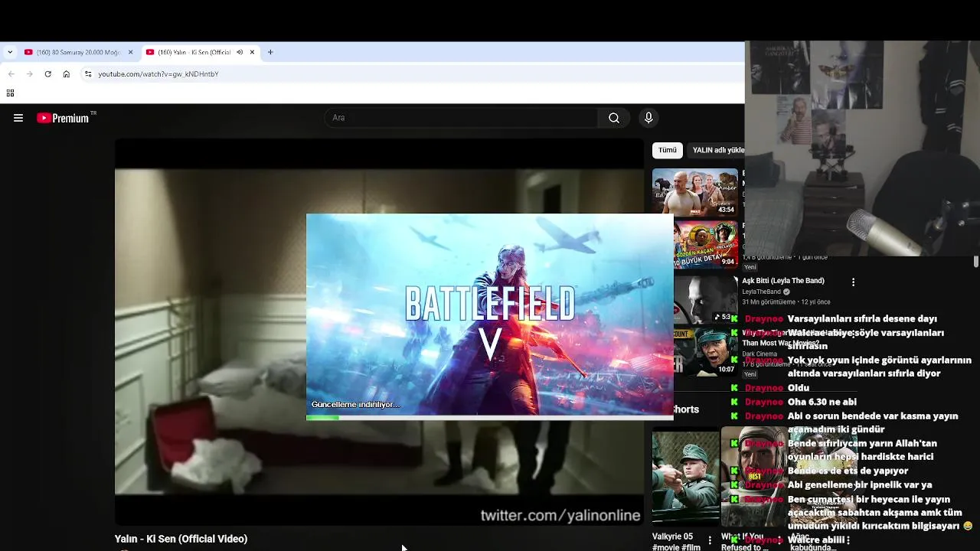Expand the tab search dropdown arrow
The height and width of the screenshot is (551, 980).
coord(9,52)
